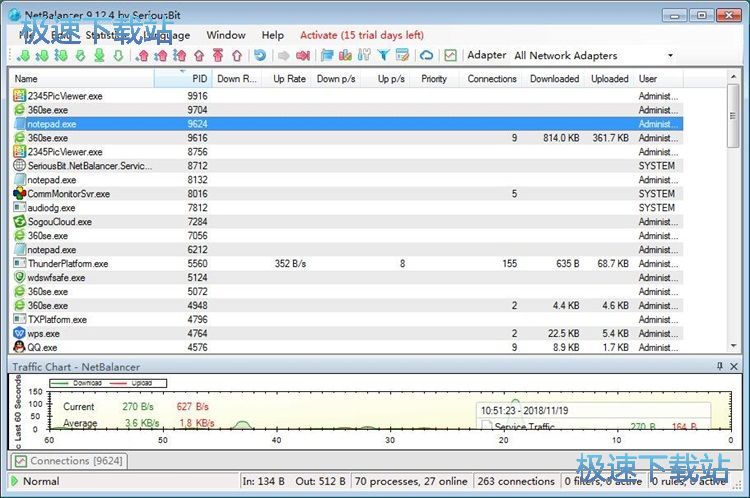Select the wdswfsafe.exe process row

click(x=347, y=277)
